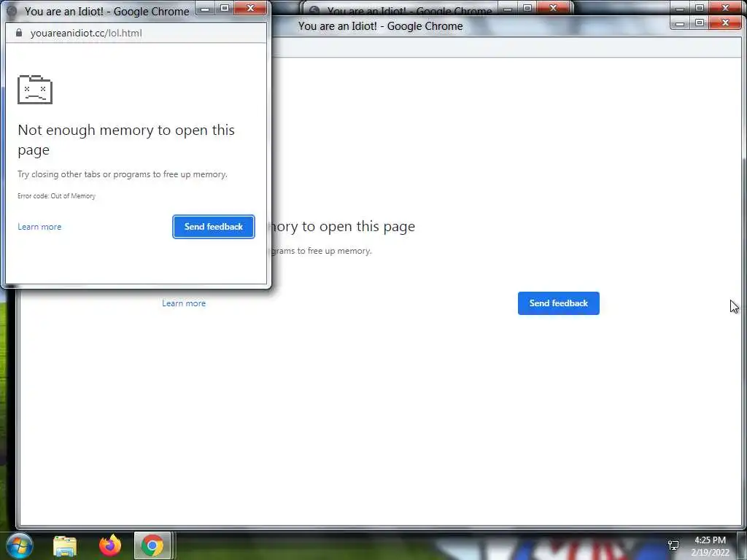This screenshot has width=747, height=560.
Task: Maximize the small front Chrome window
Action: [225, 9]
